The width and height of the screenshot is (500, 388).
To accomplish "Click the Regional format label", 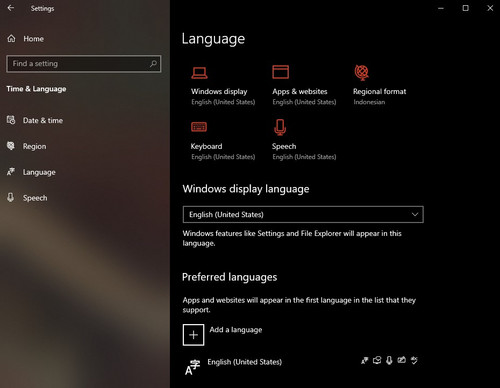I will point(380,91).
